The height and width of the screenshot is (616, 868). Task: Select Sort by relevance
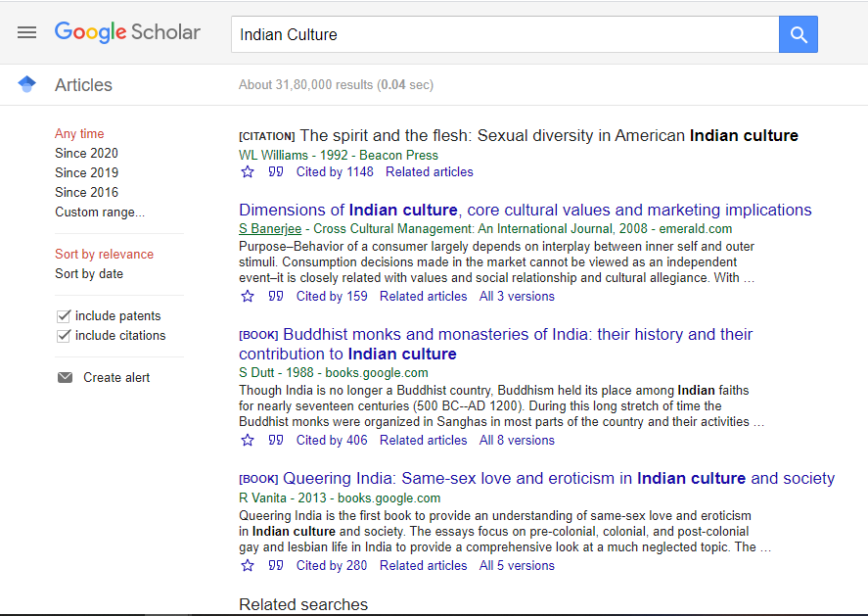pyautogui.click(x=104, y=255)
